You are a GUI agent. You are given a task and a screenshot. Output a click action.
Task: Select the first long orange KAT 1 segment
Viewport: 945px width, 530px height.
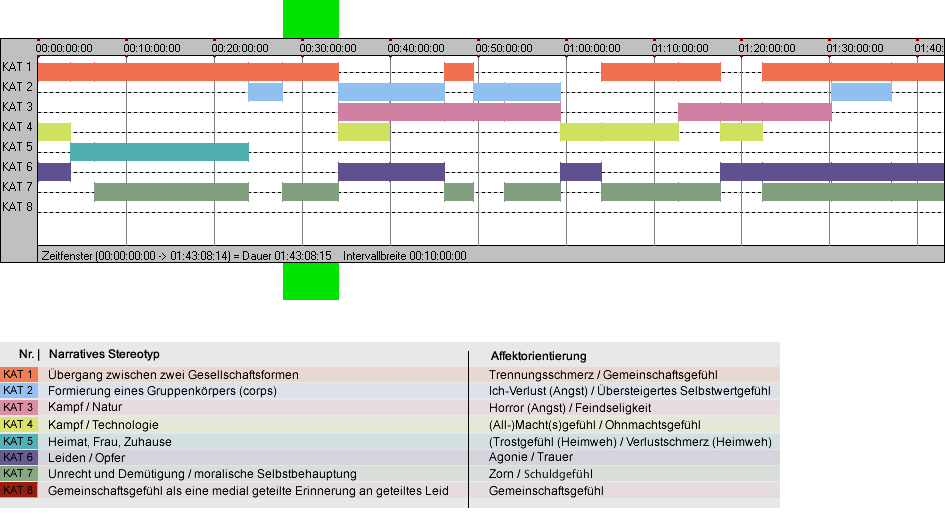tap(188, 72)
